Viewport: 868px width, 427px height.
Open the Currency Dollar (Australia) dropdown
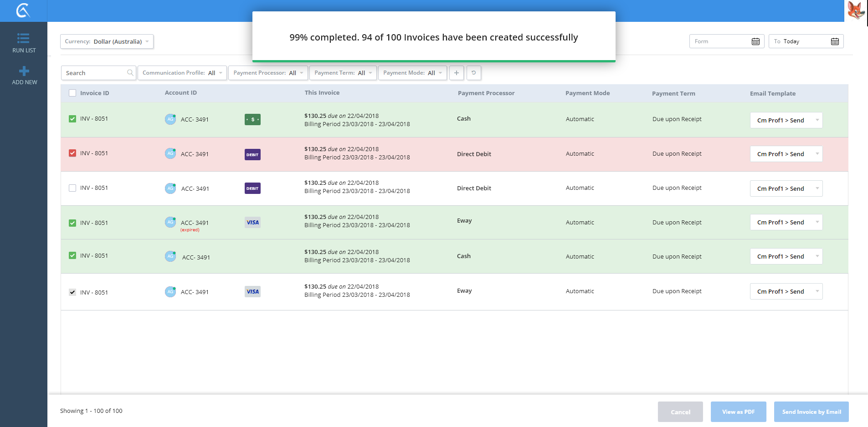107,41
